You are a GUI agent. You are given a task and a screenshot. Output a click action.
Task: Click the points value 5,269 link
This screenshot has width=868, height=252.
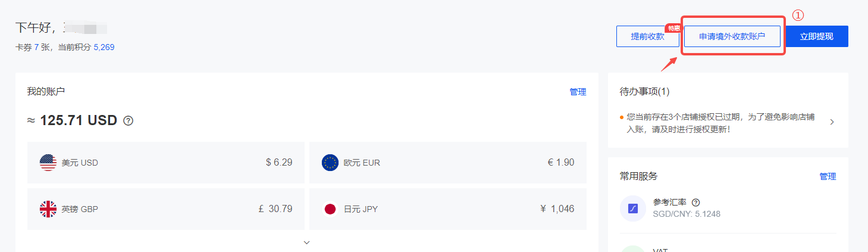(x=104, y=47)
